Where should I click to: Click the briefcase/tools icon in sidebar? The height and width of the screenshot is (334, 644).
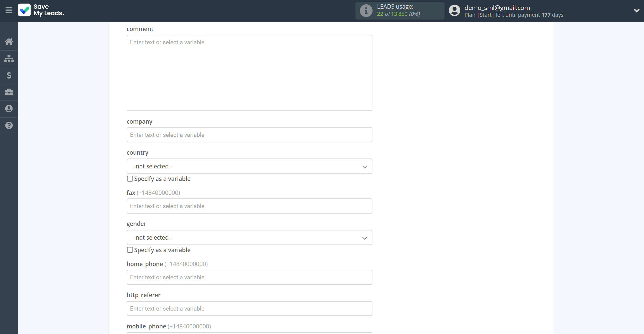pos(9,92)
